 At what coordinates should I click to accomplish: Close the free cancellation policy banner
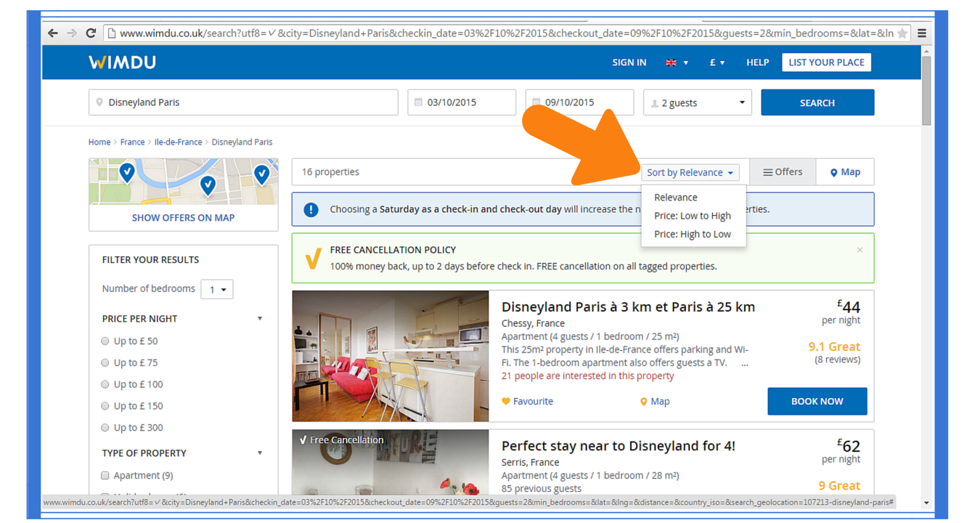click(x=859, y=250)
